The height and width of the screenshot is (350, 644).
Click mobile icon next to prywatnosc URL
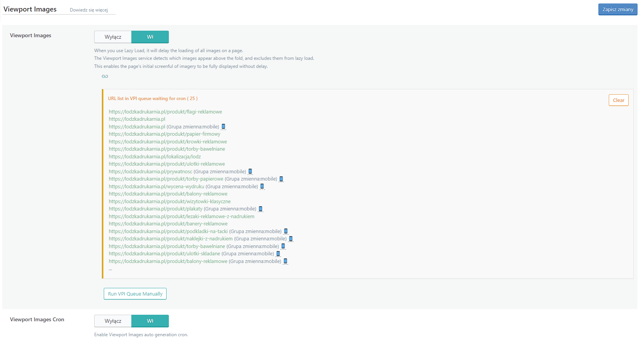tap(250, 171)
